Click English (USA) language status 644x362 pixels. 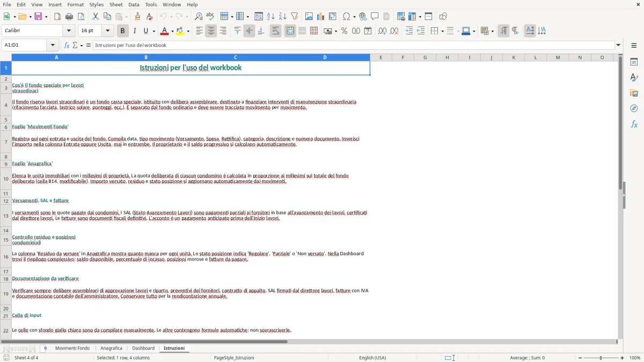[x=372, y=358]
